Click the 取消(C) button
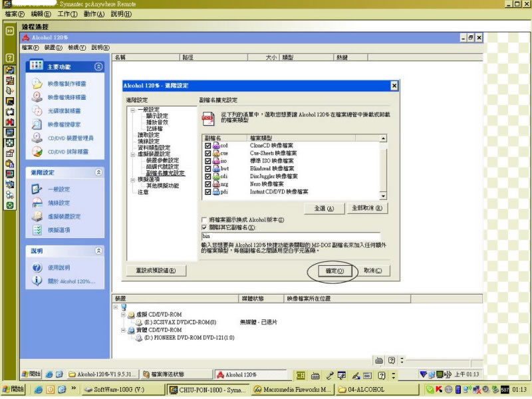 (372, 271)
